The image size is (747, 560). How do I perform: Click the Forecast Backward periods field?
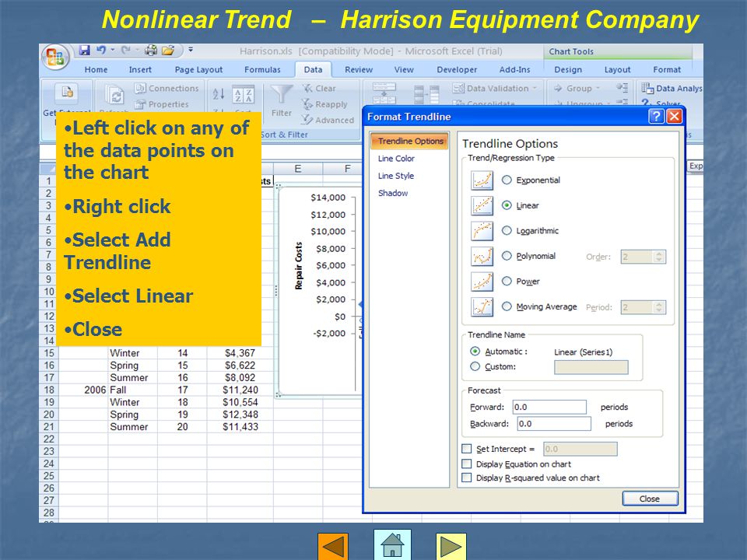click(x=554, y=424)
